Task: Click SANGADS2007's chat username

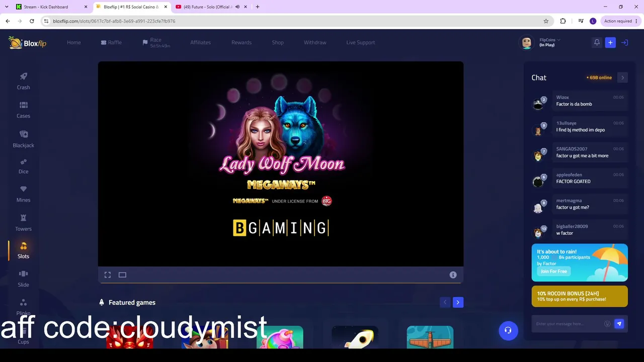Action: click(x=572, y=149)
